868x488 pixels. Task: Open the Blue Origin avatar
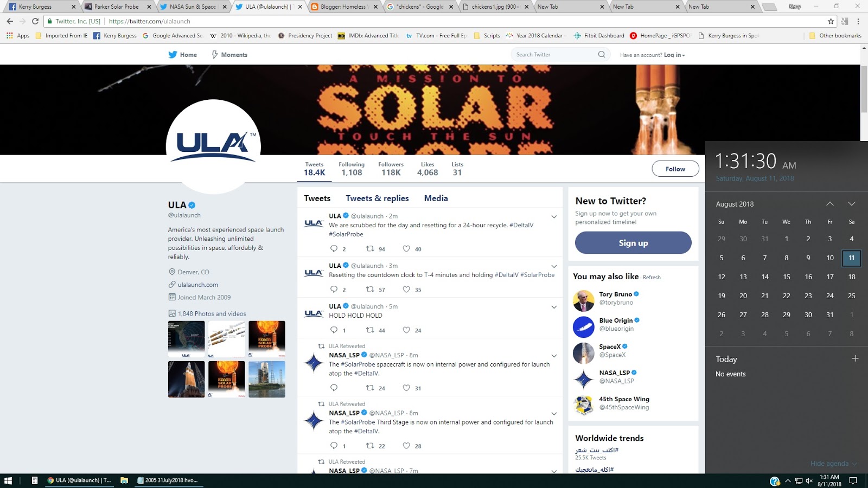(x=584, y=327)
